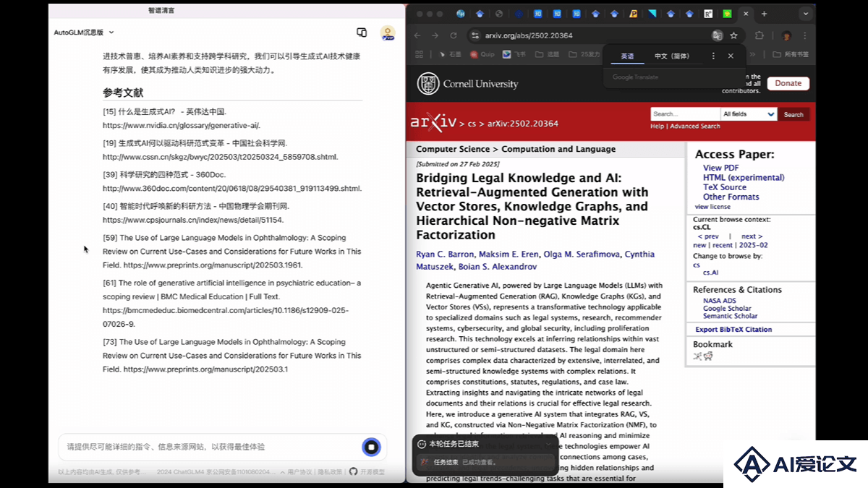
Task: Open the View PDF link
Action: click(721, 168)
